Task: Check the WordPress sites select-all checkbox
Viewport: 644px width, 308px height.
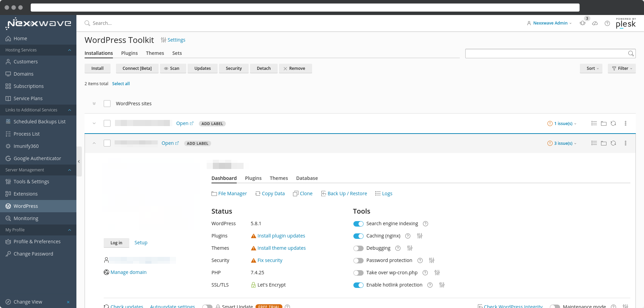Action: pyautogui.click(x=107, y=104)
